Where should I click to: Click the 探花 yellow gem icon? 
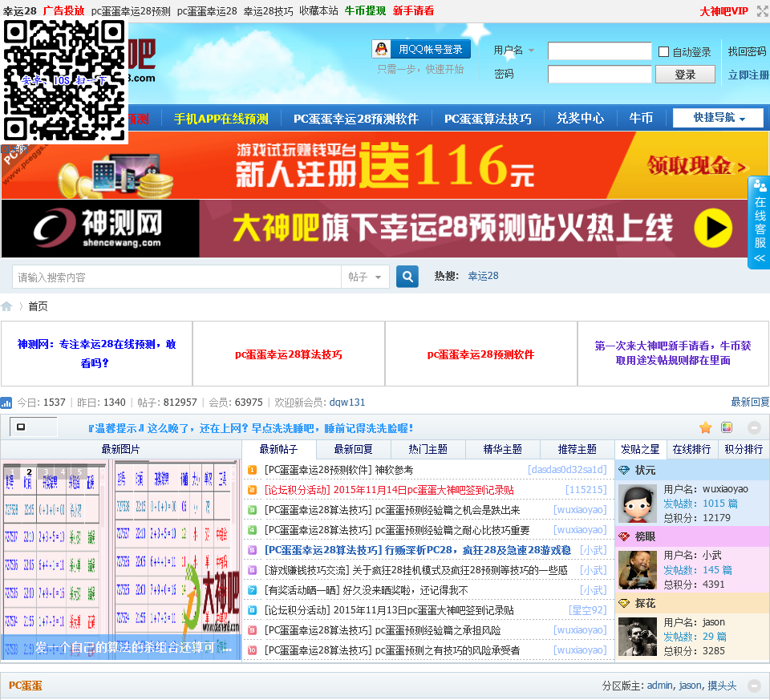624,603
